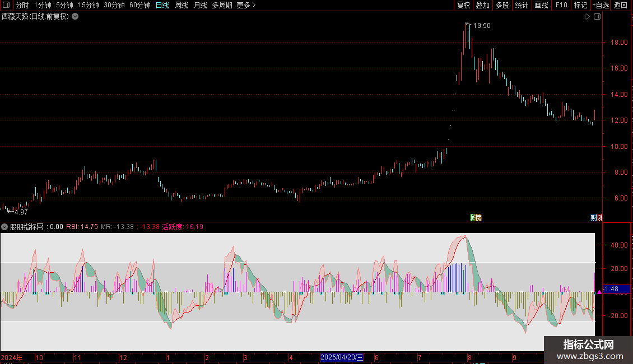Open the indicator panel dropdown beside 股朋指标网
Image resolution: width=633 pixels, height=364 pixels.
click(x=4, y=227)
